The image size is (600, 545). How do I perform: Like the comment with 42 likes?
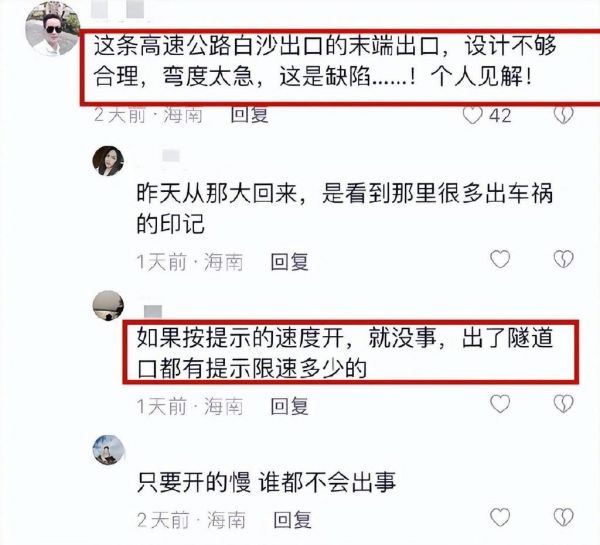click(473, 115)
